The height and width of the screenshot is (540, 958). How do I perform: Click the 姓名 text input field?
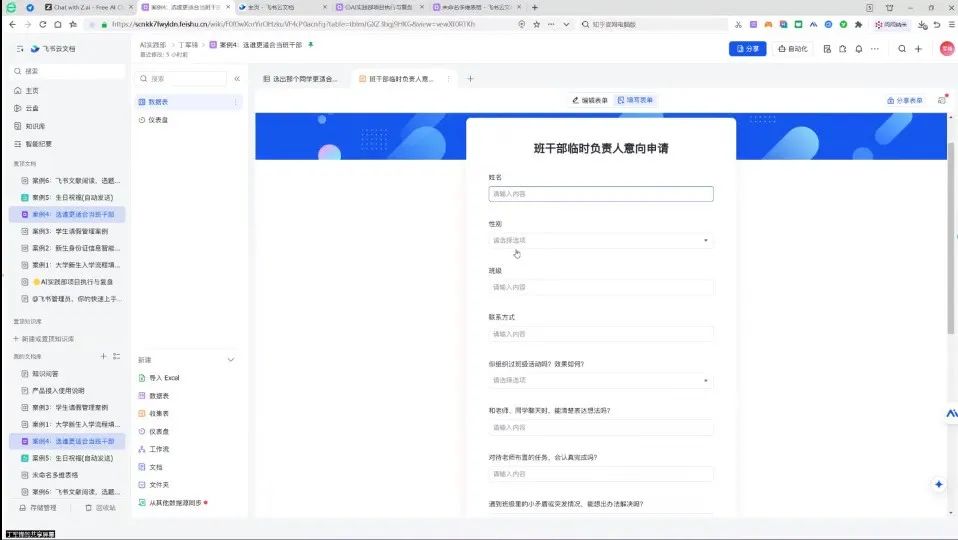pos(601,194)
